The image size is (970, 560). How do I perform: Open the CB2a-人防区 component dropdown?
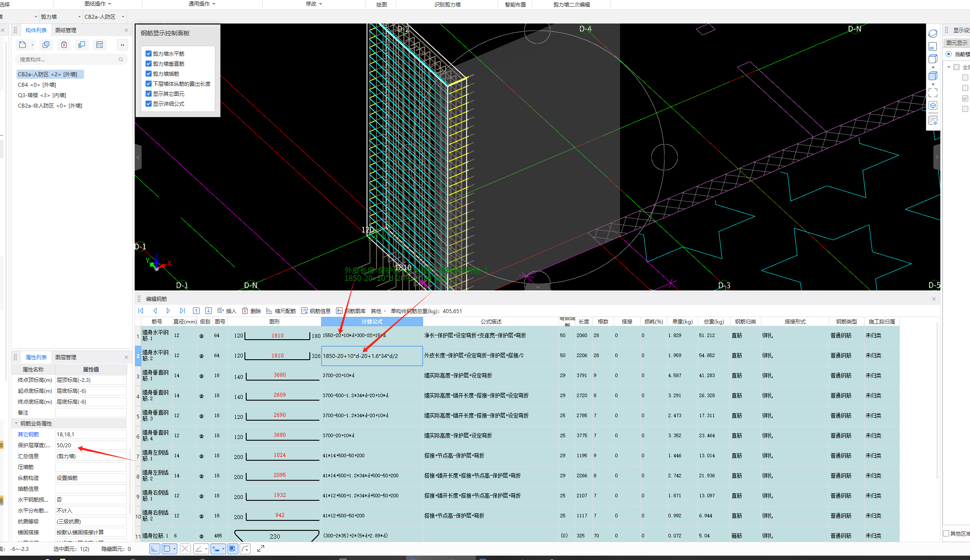(x=123, y=17)
